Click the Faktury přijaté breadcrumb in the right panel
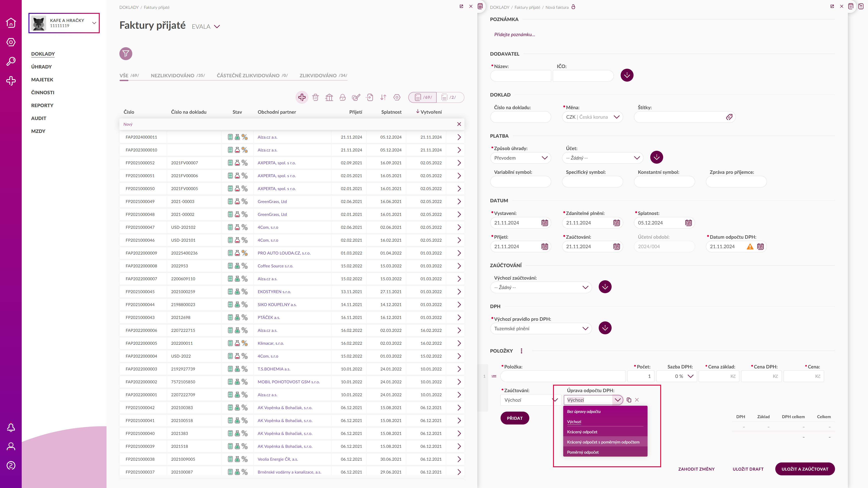 point(527,7)
